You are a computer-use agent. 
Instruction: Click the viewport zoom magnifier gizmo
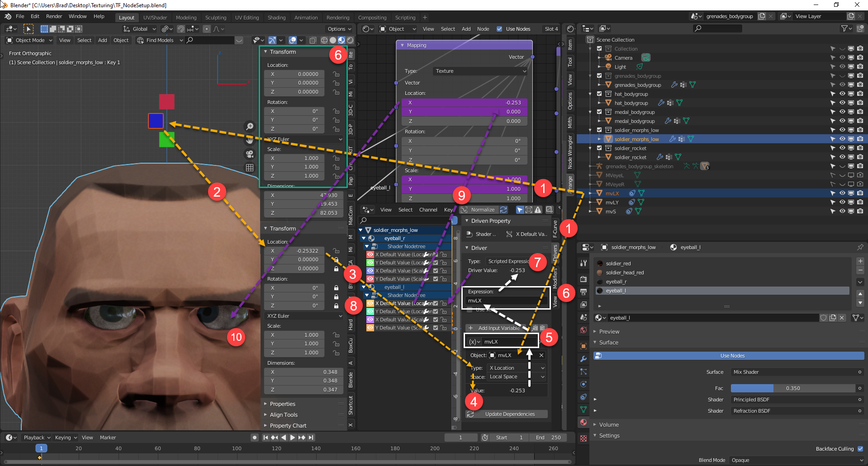[249, 127]
